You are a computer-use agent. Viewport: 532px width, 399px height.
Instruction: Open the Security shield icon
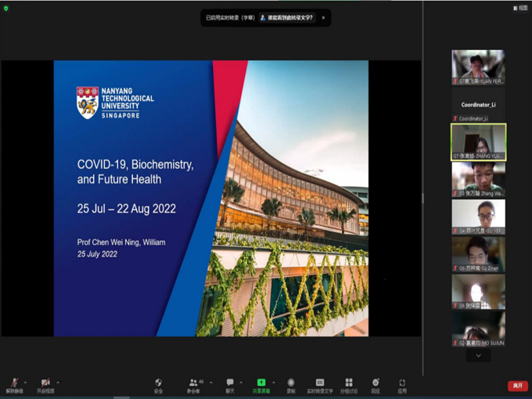pyautogui.click(x=159, y=383)
